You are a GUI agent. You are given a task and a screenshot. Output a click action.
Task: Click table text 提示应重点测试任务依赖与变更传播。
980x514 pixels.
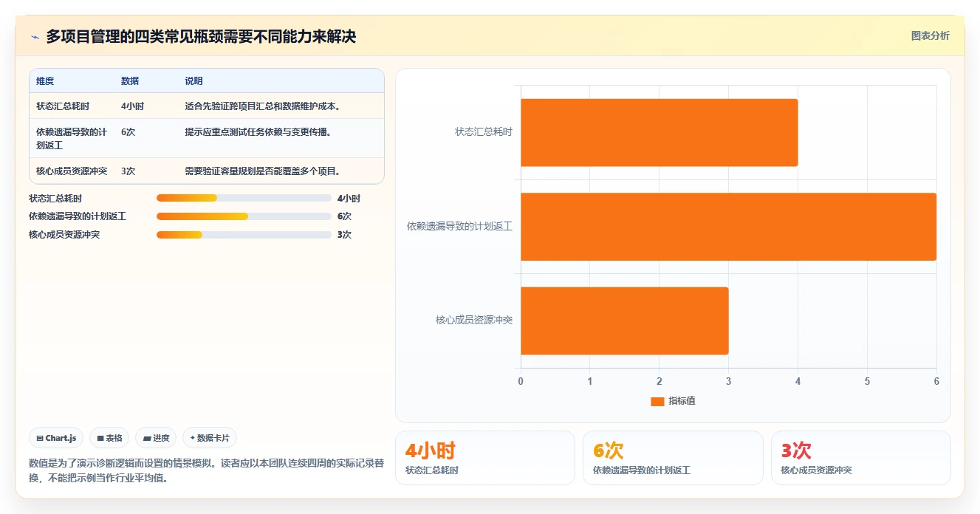[258, 132]
